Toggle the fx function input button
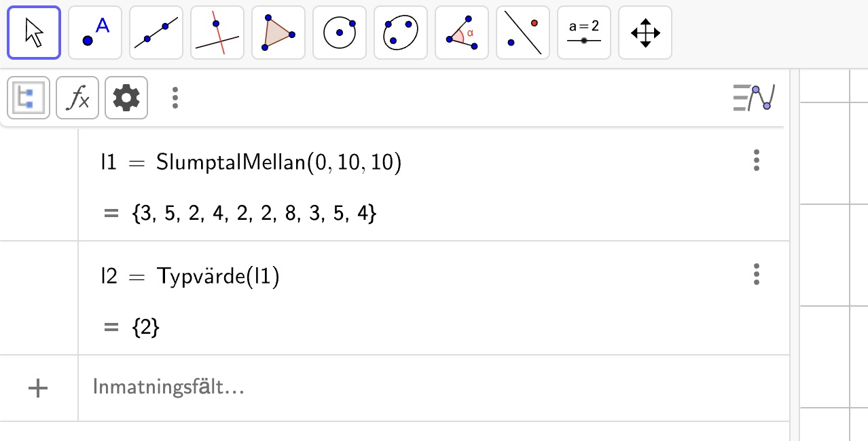 pyautogui.click(x=77, y=98)
